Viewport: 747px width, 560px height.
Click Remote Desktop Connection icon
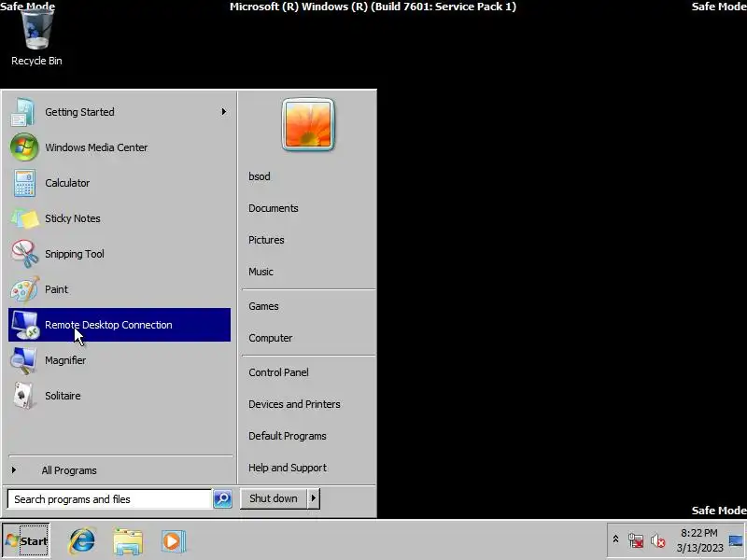click(25, 325)
